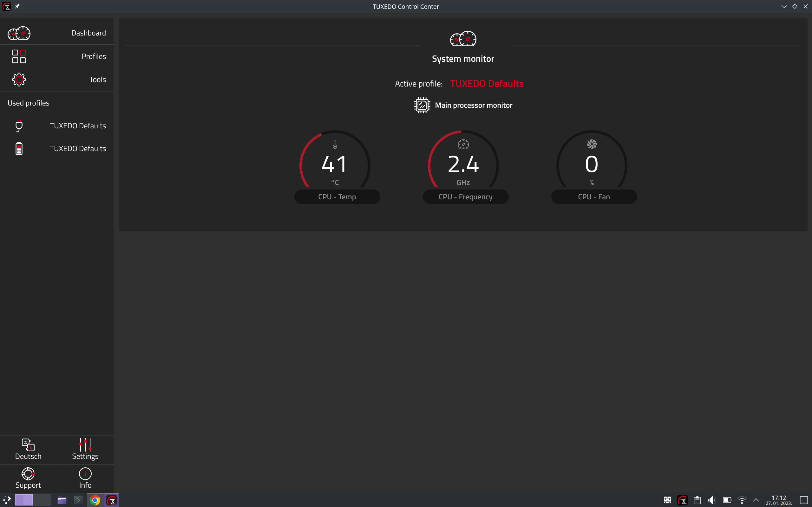
Task: Expand Used profiles section in the sidebar
Action: pyautogui.click(x=28, y=103)
